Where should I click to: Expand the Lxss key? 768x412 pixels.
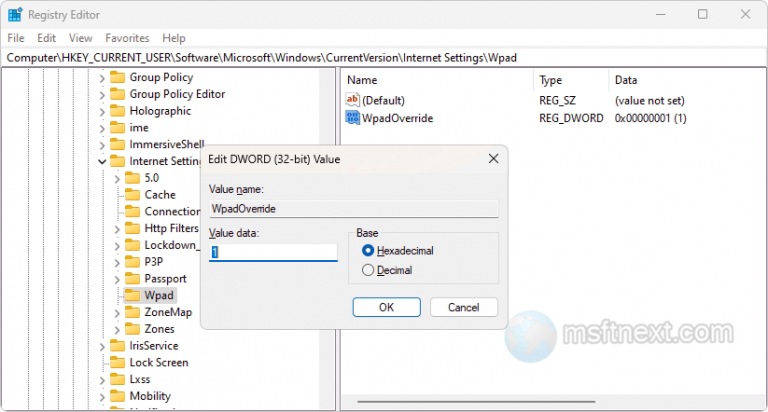[x=102, y=380]
